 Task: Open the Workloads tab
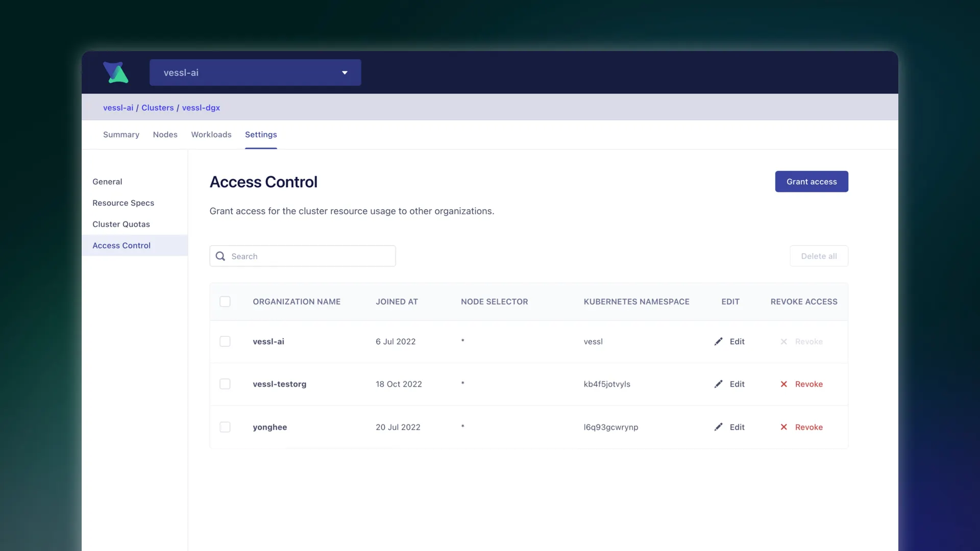coord(211,135)
